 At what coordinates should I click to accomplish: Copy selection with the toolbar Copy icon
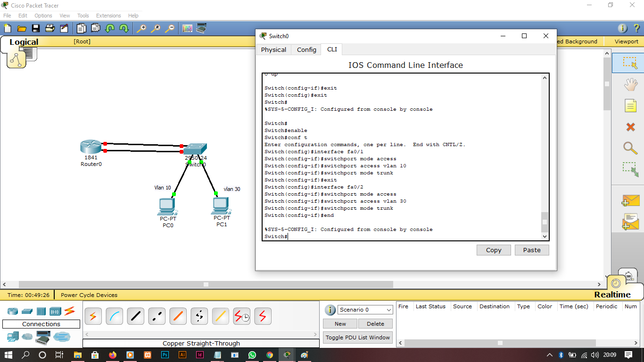tap(82, 28)
